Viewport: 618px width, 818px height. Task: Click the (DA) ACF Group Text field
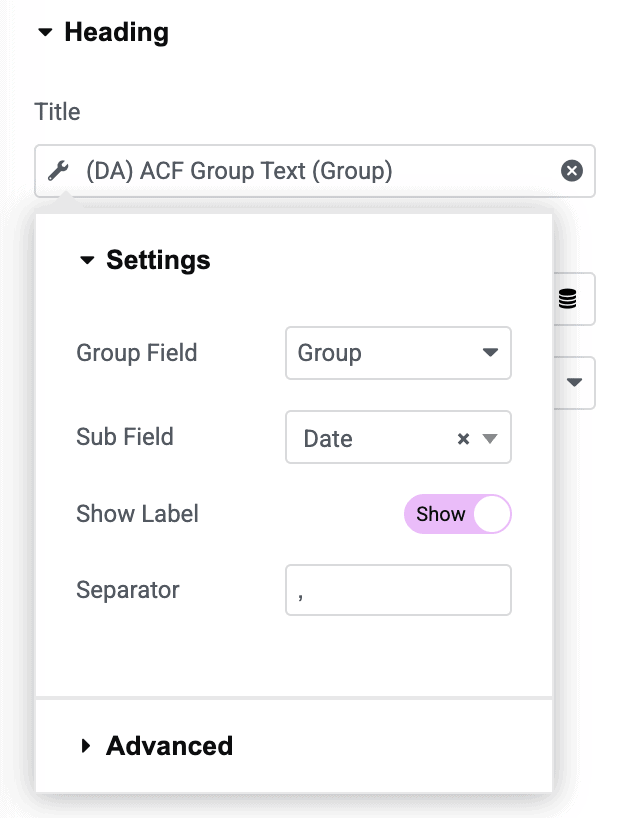tap(314, 171)
